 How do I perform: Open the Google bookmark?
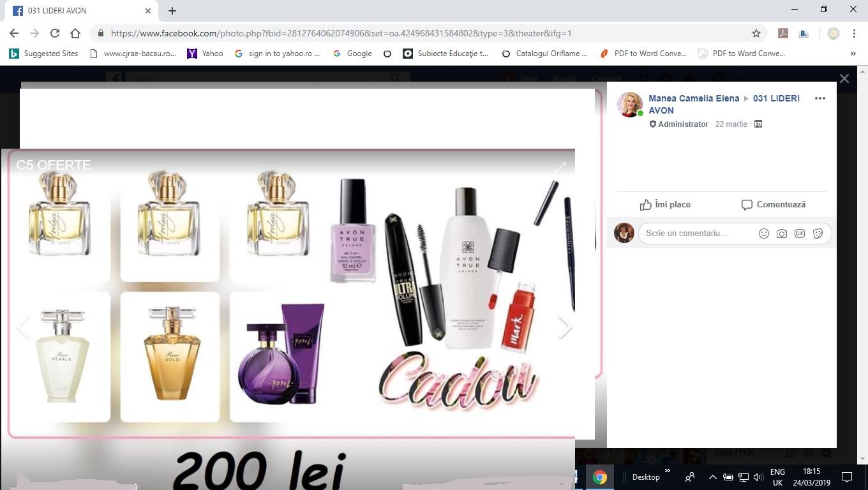pos(352,54)
